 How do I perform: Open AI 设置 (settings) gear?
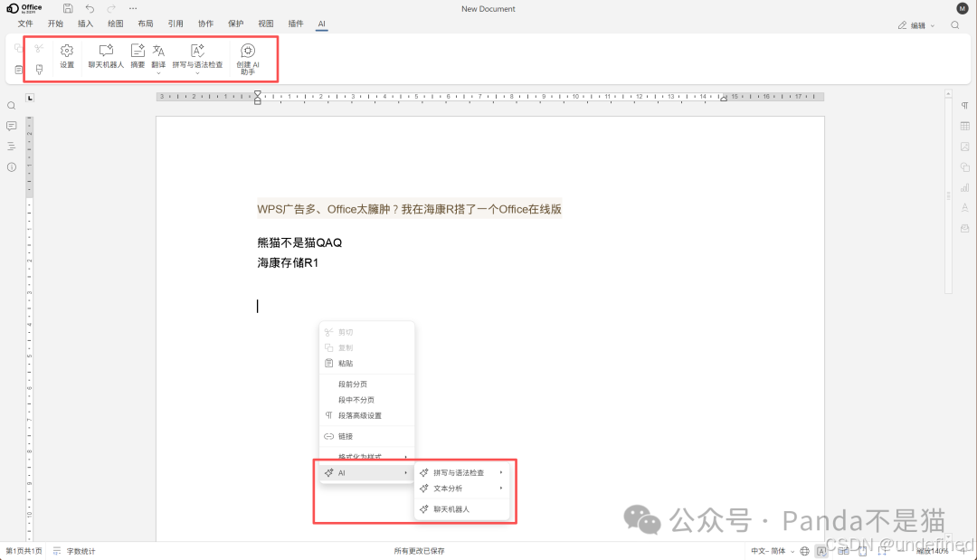[67, 56]
